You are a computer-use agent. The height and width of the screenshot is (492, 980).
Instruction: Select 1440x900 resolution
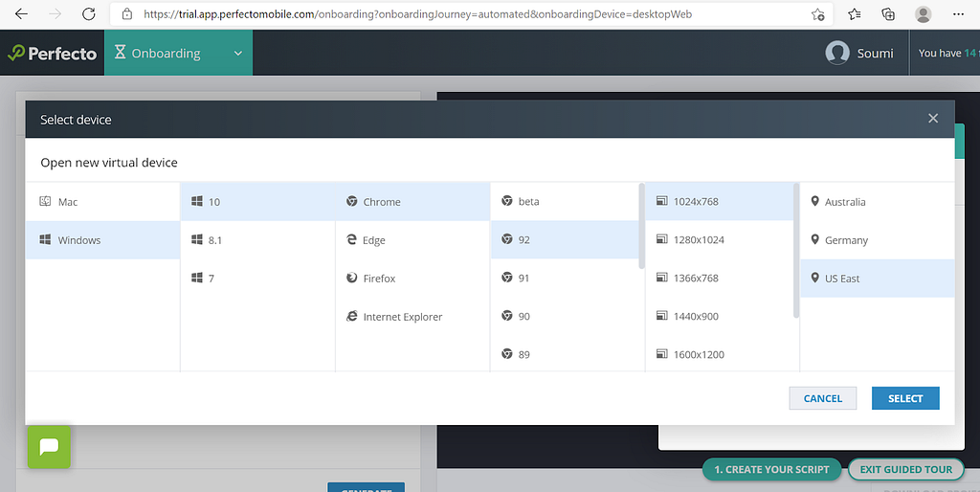[720, 316]
